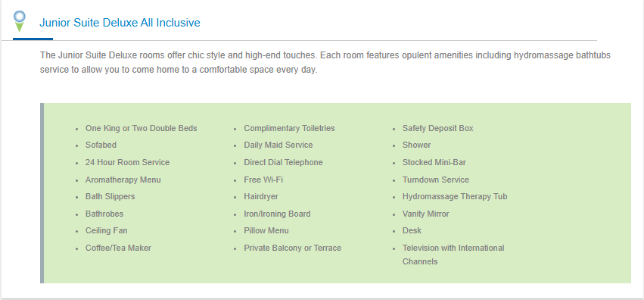
Task: Click the Safety Deposit Box item
Action: (x=438, y=128)
